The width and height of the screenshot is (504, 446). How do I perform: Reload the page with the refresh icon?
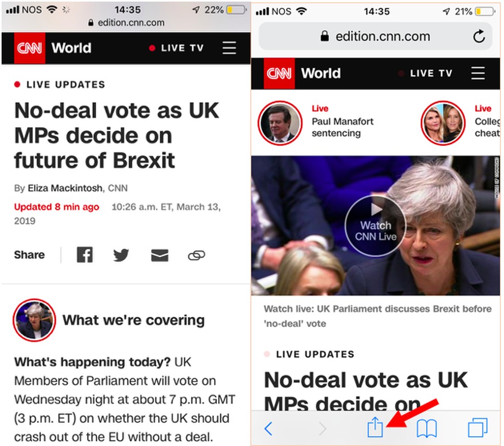478,36
